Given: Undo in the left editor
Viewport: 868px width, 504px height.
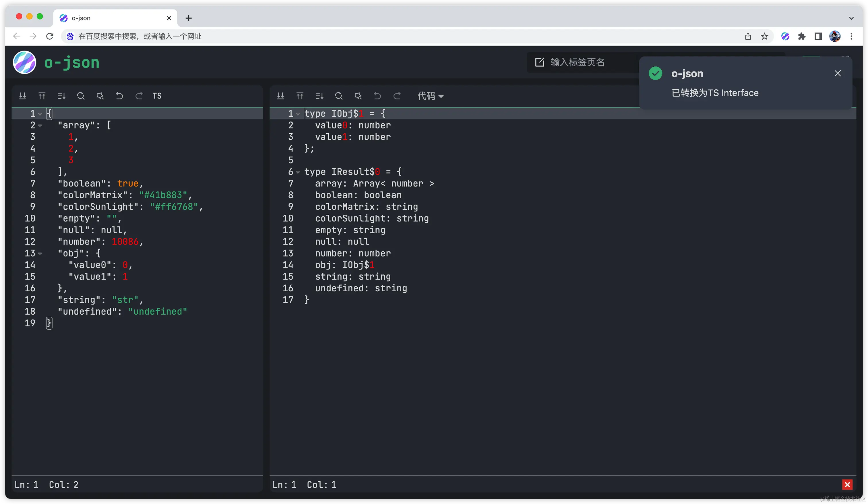Looking at the screenshot, I should (x=119, y=96).
